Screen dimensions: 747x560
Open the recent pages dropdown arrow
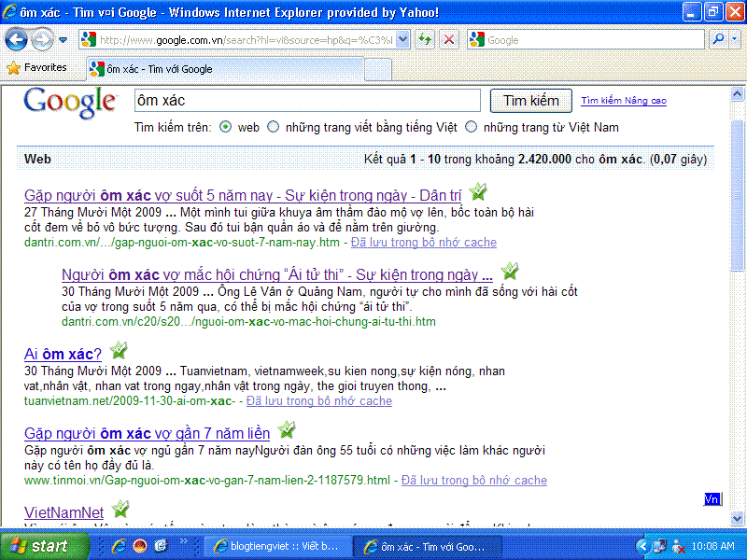pyautogui.click(x=63, y=40)
